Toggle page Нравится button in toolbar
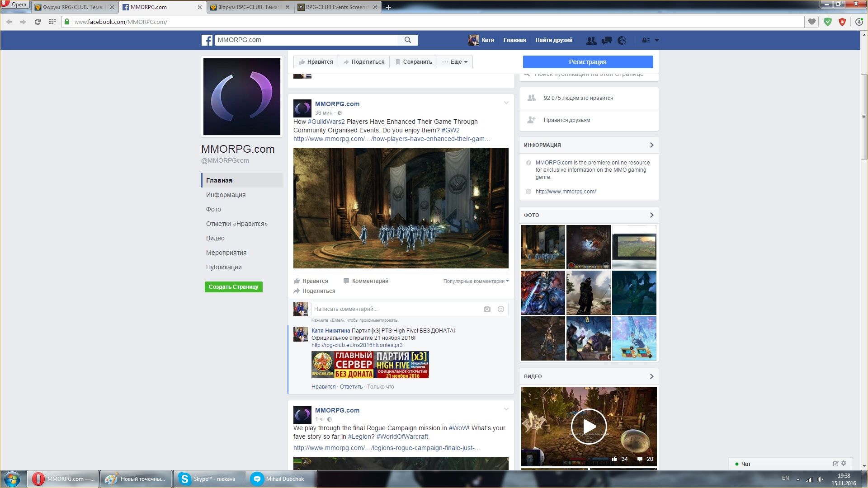This screenshot has height=488, width=868. pyautogui.click(x=316, y=62)
